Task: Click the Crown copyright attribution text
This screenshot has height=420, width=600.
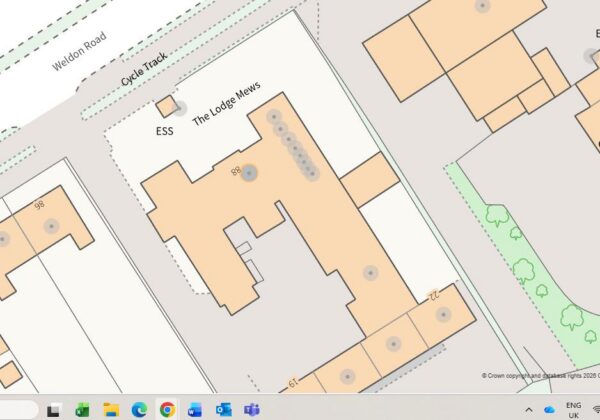Action: pos(540,376)
